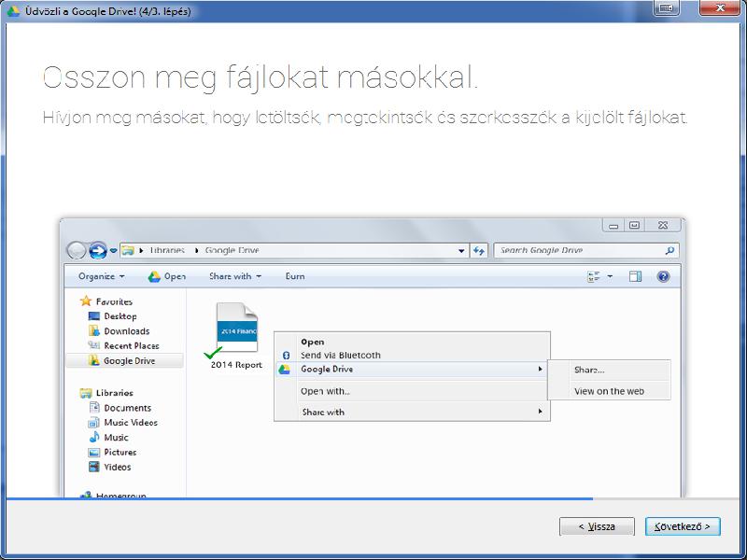Click Burn in the Explorer toolbar

click(295, 276)
